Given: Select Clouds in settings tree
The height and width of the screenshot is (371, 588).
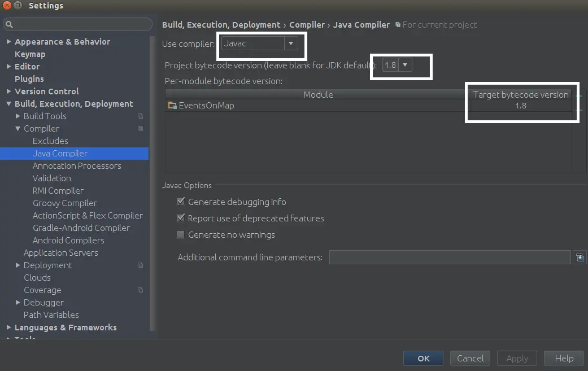Looking at the screenshot, I should [x=37, y=278].
